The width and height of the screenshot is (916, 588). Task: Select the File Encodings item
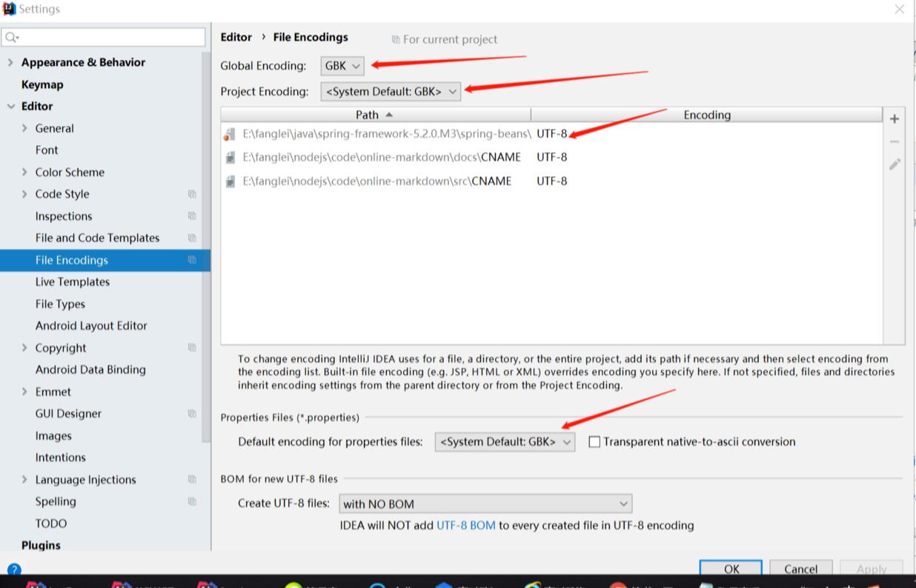[x=105, y=260]
